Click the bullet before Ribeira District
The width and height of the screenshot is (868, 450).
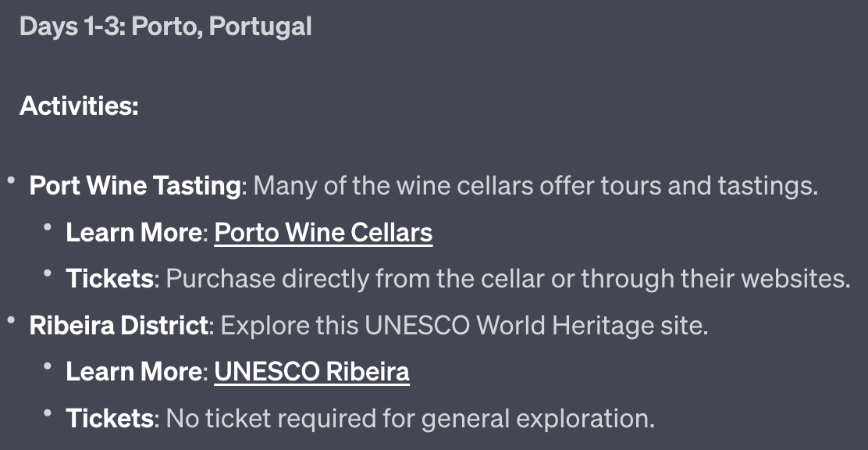coord(11,320)
